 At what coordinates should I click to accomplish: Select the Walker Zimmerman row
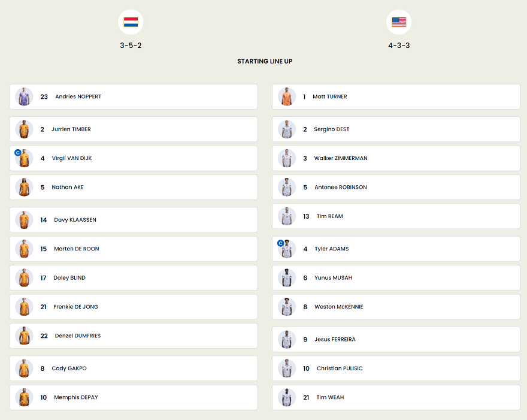point(396,158)
